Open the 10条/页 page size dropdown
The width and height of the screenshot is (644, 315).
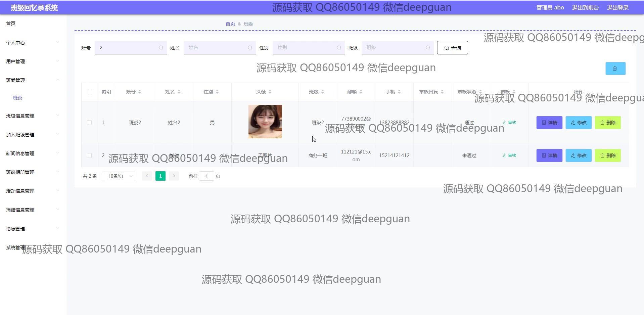pos(118,176)
